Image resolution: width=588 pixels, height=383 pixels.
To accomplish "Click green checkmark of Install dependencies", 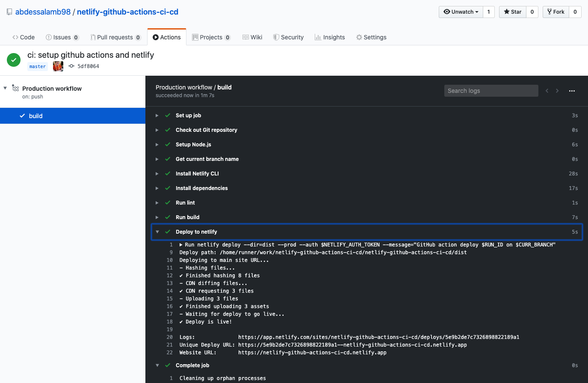I will point(168,188).
